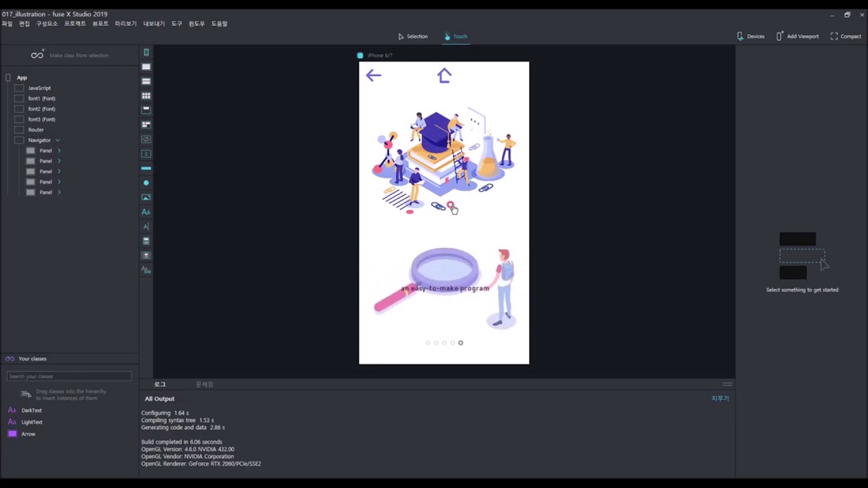Click the Devices phone icon

(740, 36)
